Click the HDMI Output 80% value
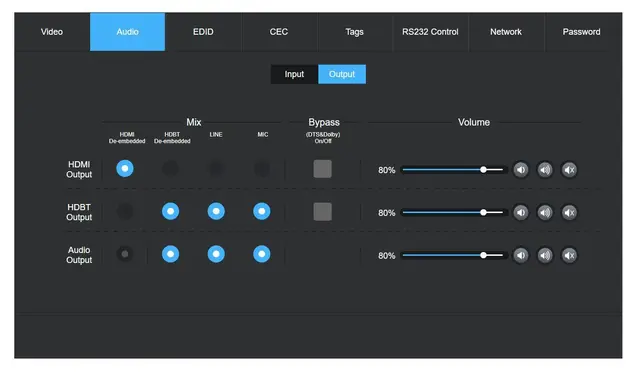Viewport: 640px width, 379px height. coord(387,170)
